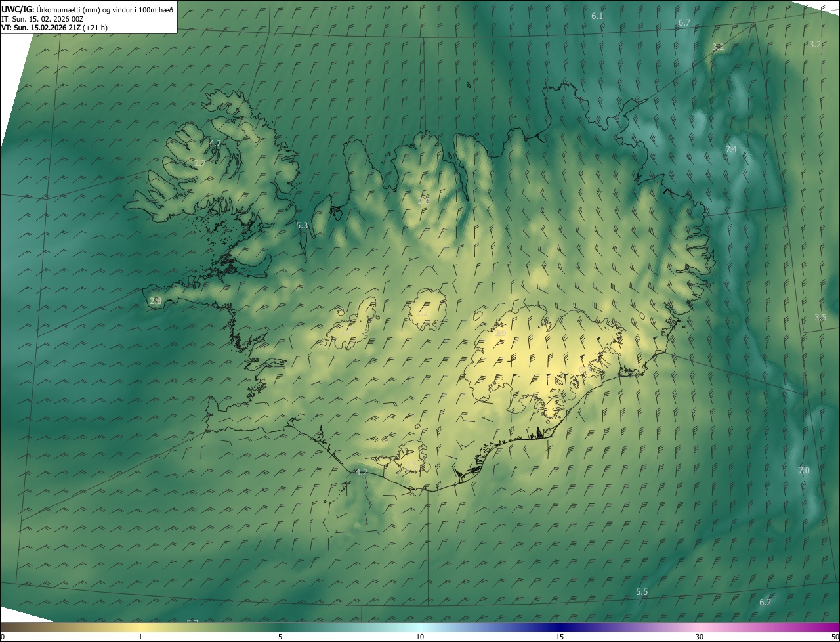Click the '7.0' value label

point(804,471)
